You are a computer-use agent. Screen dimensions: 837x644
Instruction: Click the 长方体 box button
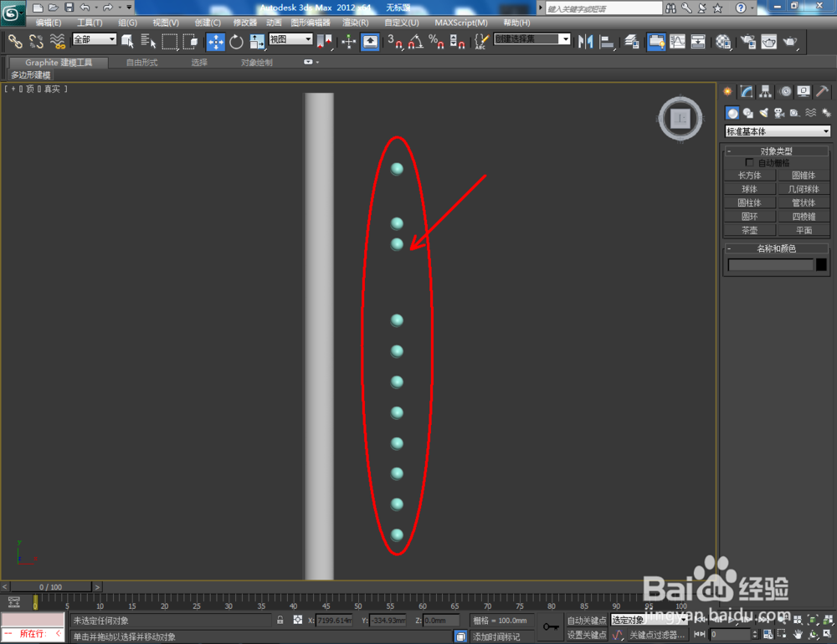tap(749, 175)
